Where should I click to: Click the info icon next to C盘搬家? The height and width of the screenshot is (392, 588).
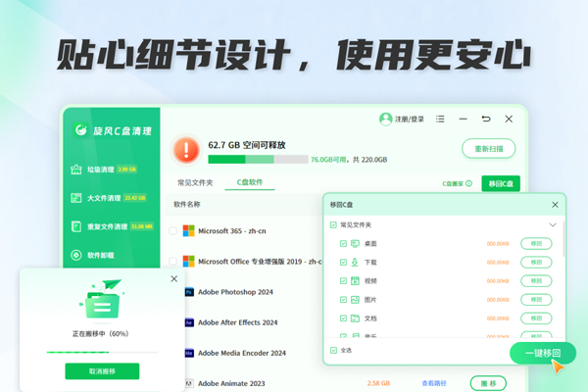468,183
